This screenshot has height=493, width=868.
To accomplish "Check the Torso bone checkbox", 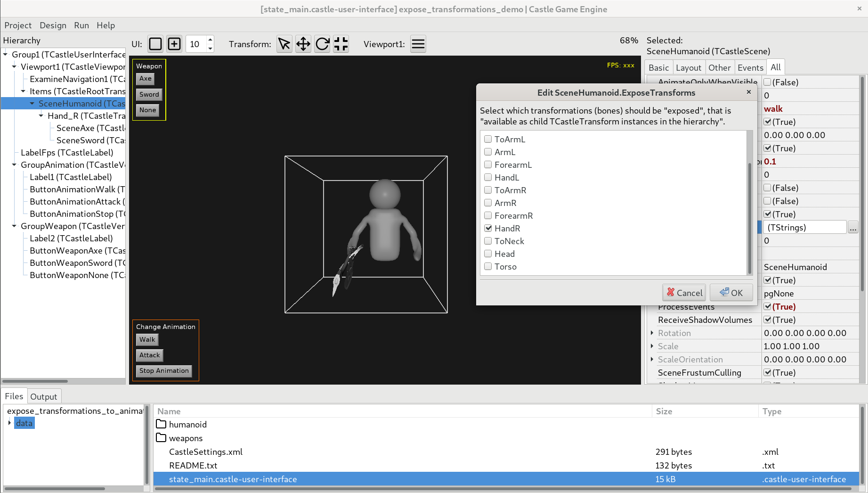I will click(x=488, y=266).
